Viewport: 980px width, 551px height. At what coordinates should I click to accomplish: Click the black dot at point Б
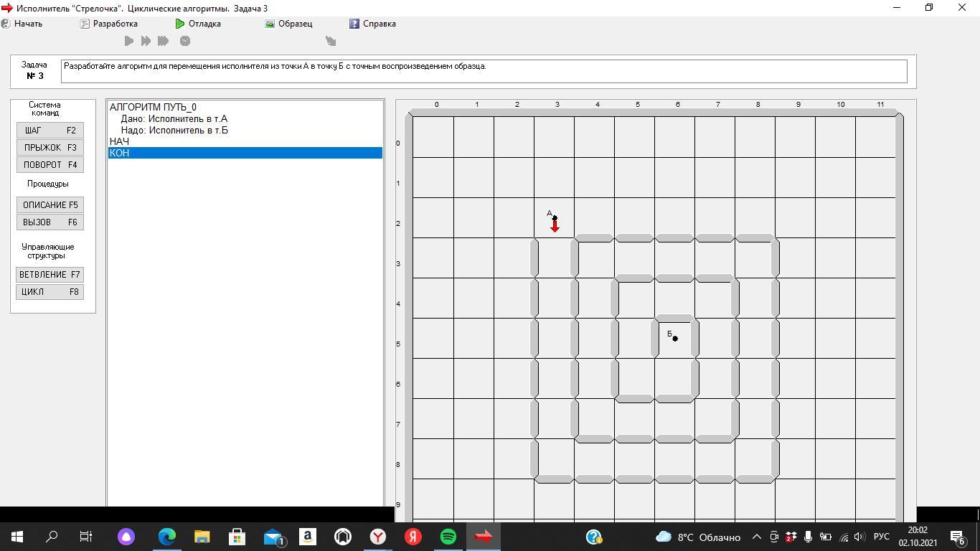pos(675,339)
